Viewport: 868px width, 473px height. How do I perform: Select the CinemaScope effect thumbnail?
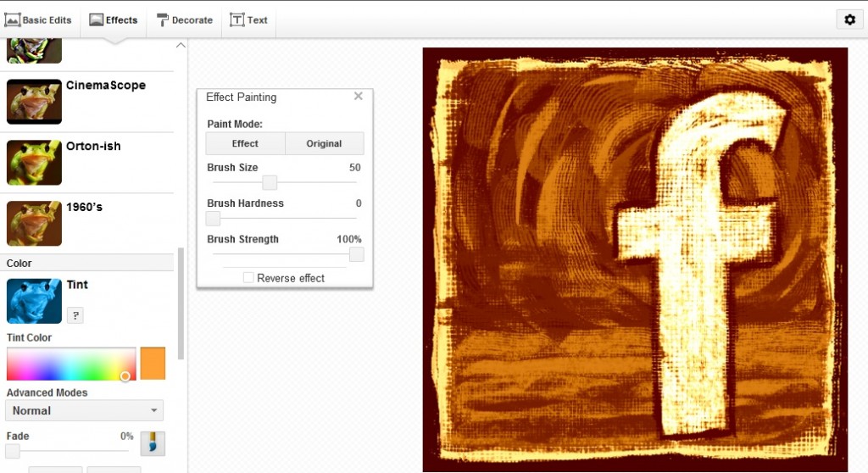pos(34,102)
